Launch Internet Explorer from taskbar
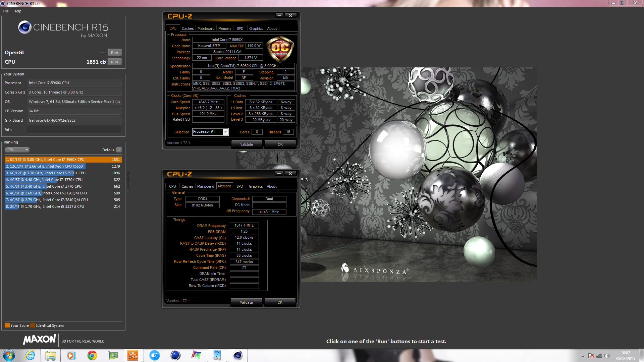The image size is (644, 362). coord(30,355)
